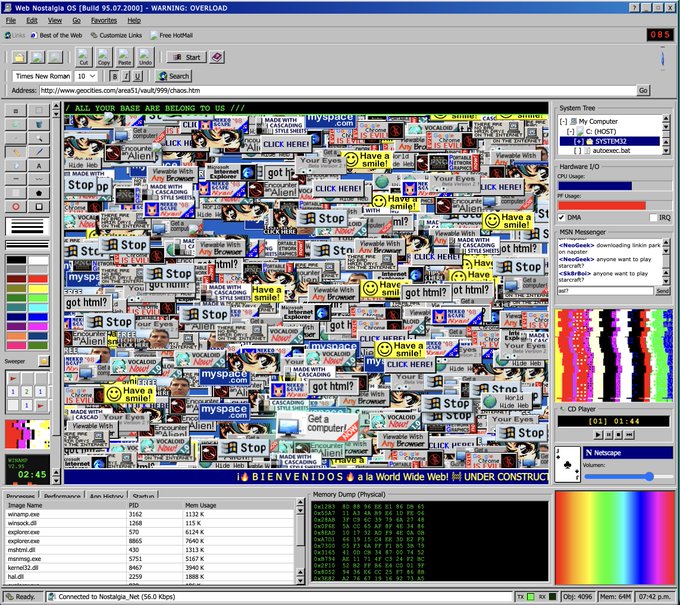Select the wavy curve tool
The width and height of the screenshot is (680, 605).
(39, 179)
